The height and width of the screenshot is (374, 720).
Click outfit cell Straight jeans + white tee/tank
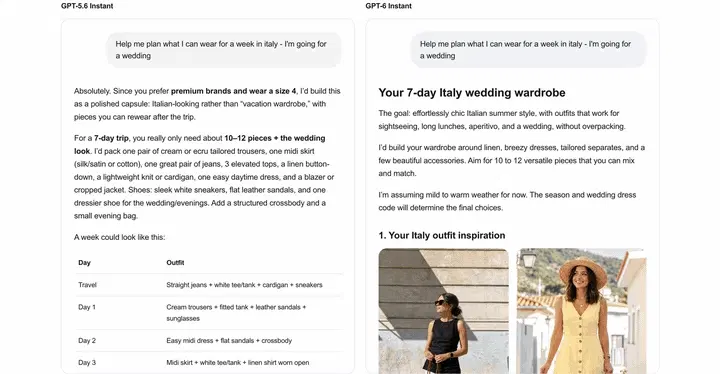(x=244, y=285)
